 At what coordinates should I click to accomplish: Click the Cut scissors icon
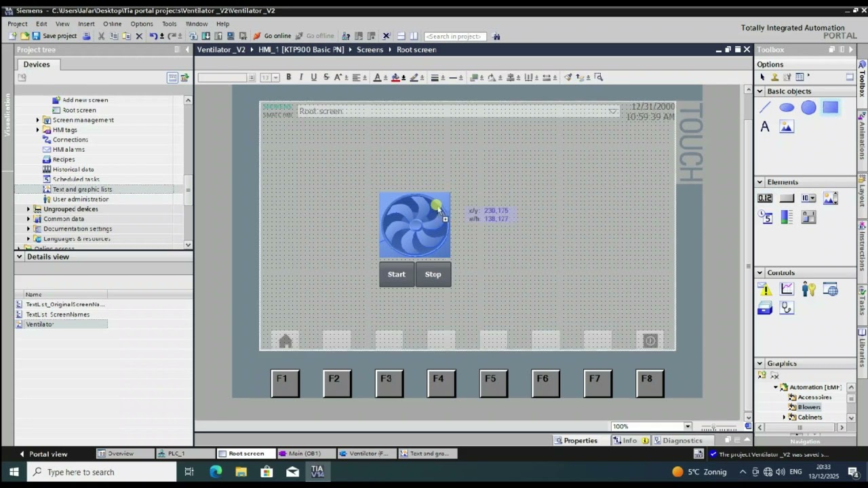click(101, 36)
